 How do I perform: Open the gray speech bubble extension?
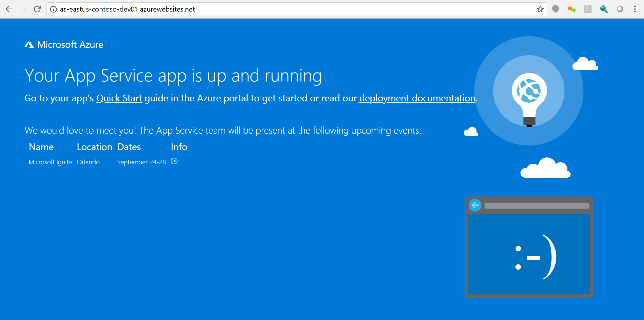555,9
